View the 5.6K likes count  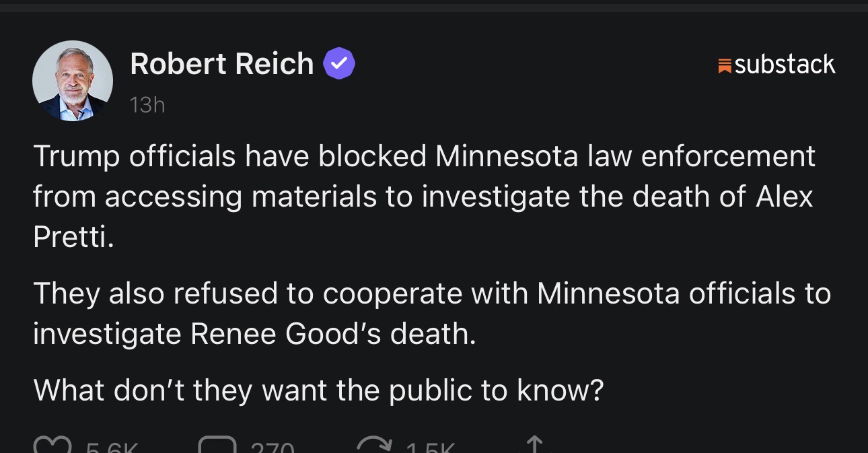[112, 447]
